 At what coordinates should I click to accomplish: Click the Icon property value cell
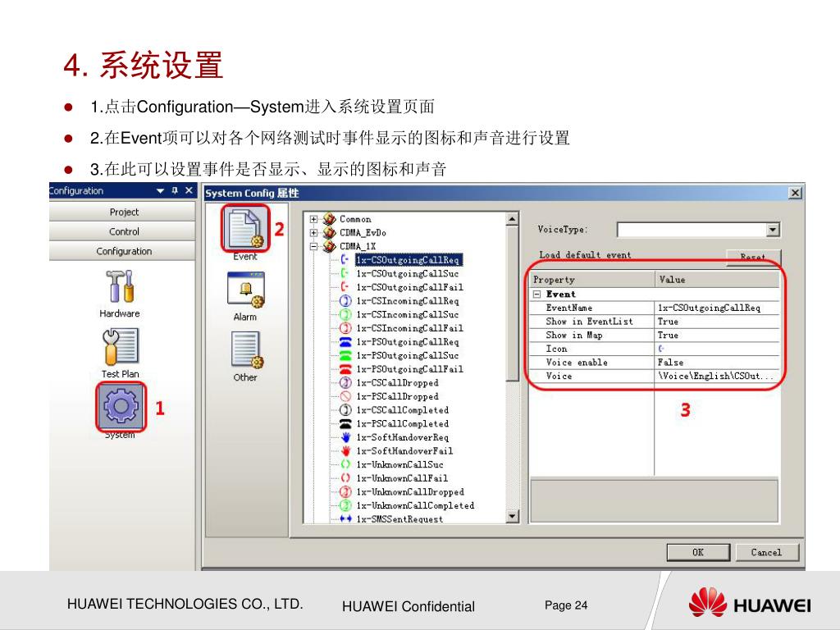click(717, 349)
